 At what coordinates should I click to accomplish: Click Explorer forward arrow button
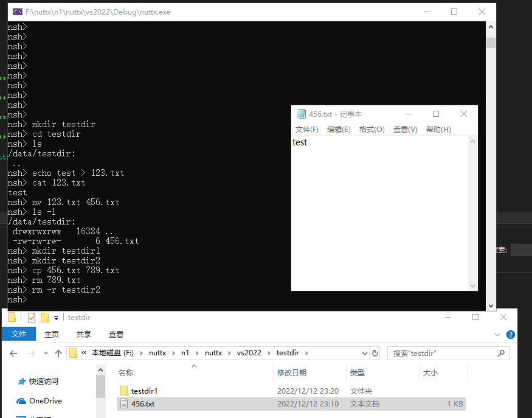tap(32, 354)
